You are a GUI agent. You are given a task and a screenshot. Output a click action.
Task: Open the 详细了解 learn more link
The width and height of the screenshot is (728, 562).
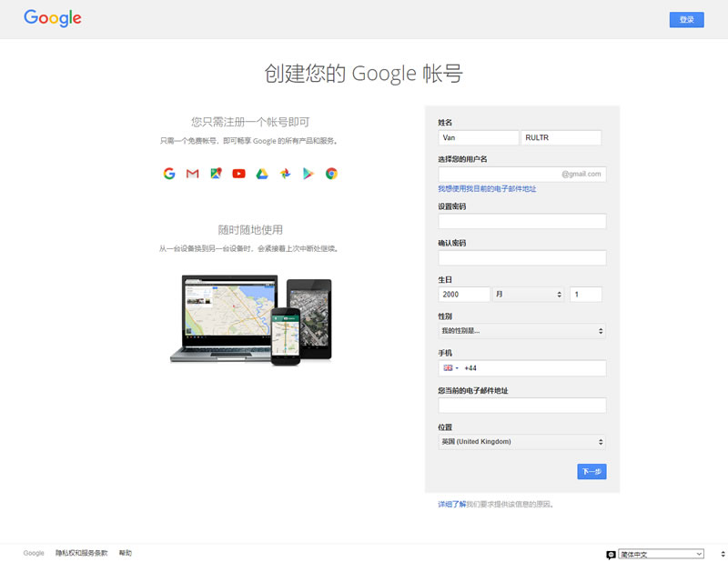[x=451, y=505]
